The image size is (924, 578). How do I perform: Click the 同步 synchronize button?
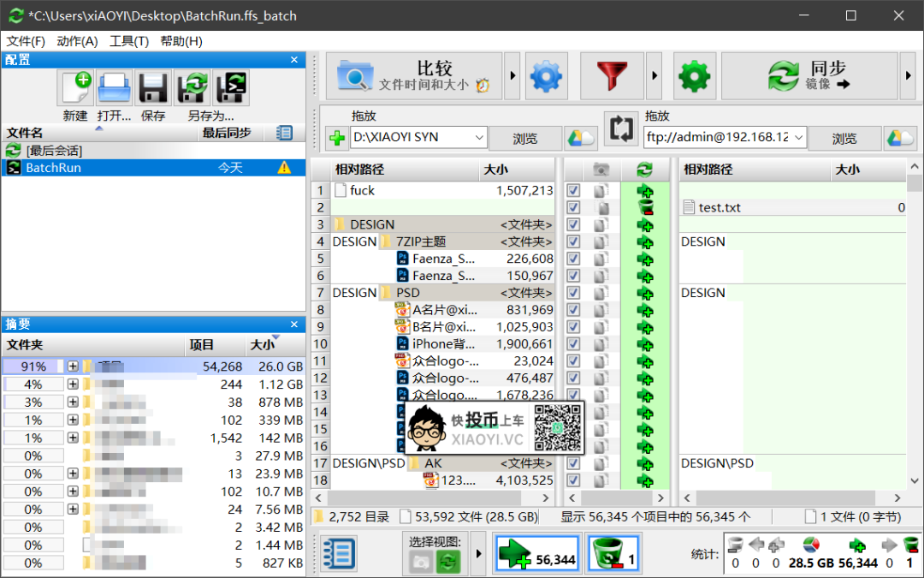pos(809,76)
